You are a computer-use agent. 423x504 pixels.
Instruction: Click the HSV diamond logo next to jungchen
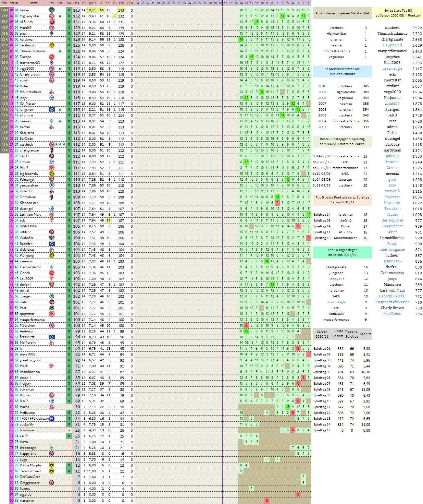coord(51,110)
